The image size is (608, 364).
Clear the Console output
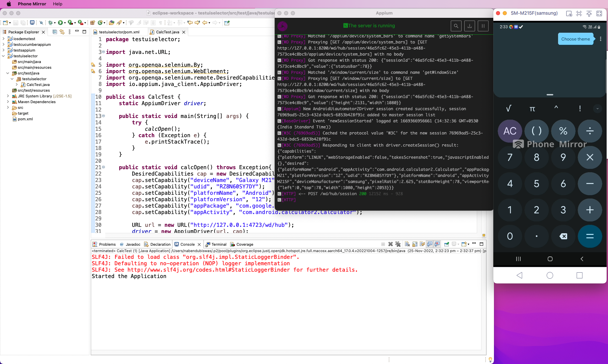pos(407,244)
